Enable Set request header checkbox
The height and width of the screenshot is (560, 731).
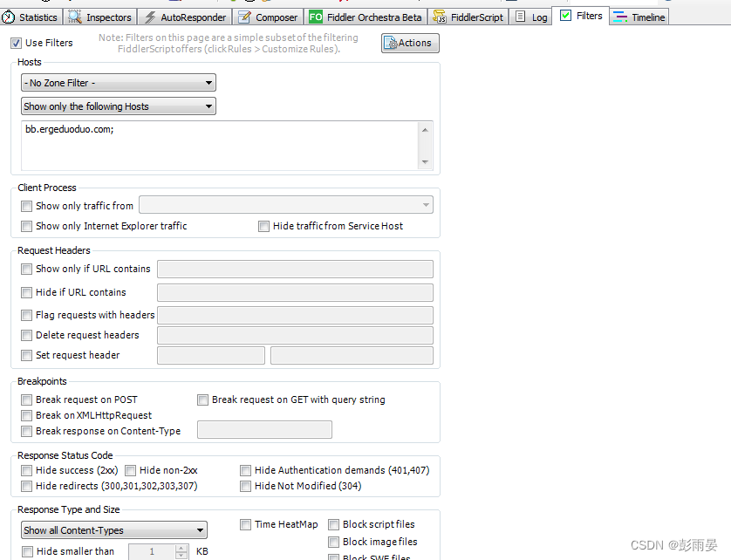(x=26, y=355)
